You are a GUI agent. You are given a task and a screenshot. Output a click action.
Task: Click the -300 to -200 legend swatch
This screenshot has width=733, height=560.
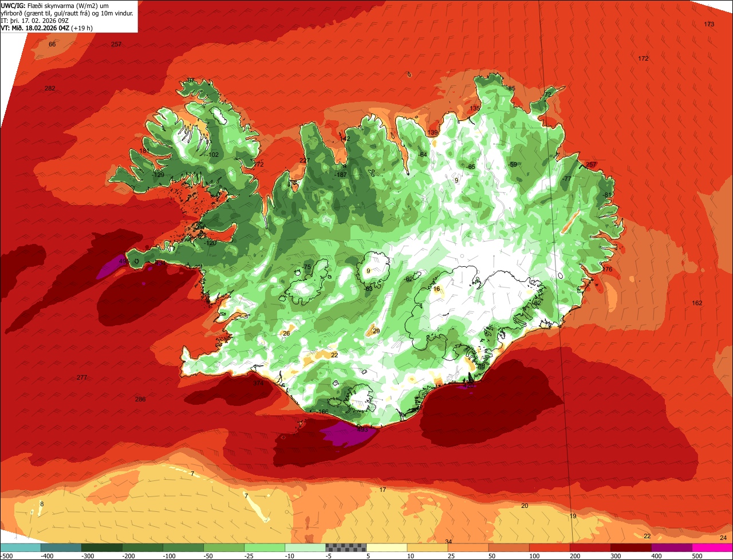tap(101, 547)
